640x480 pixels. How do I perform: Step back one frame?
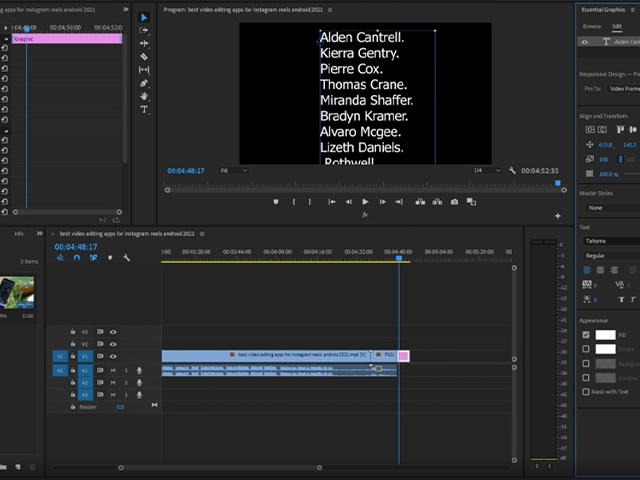pos(349,202)
